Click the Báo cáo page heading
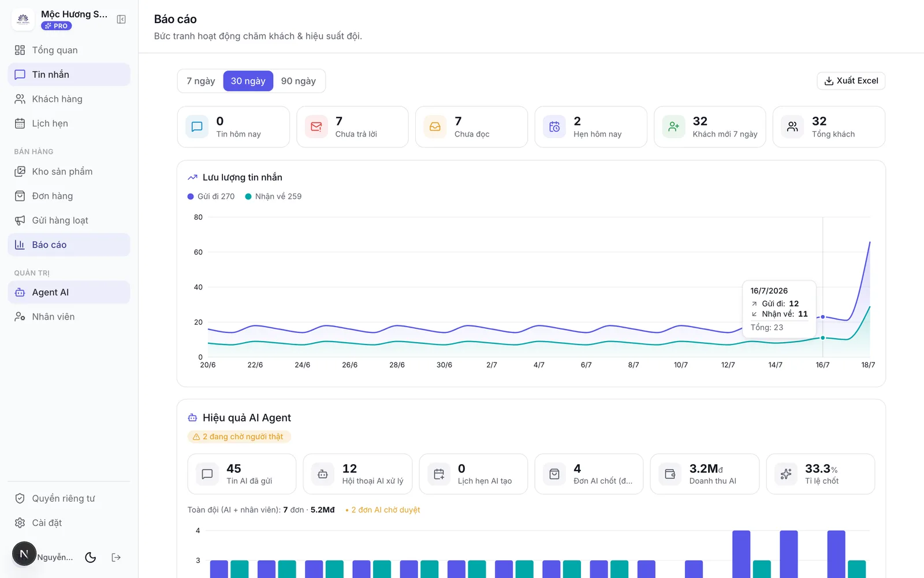Viewport: 924px width, 578px height. 176,19
